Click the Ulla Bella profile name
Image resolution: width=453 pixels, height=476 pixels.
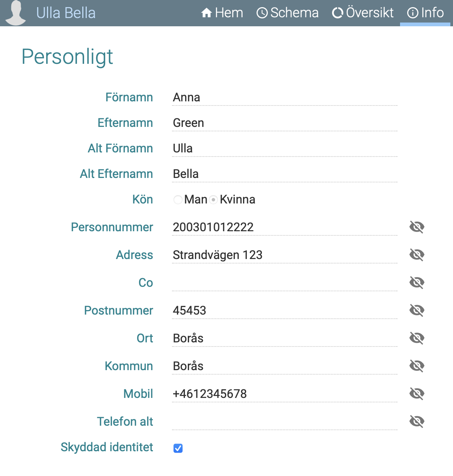[x=66, y=13]
